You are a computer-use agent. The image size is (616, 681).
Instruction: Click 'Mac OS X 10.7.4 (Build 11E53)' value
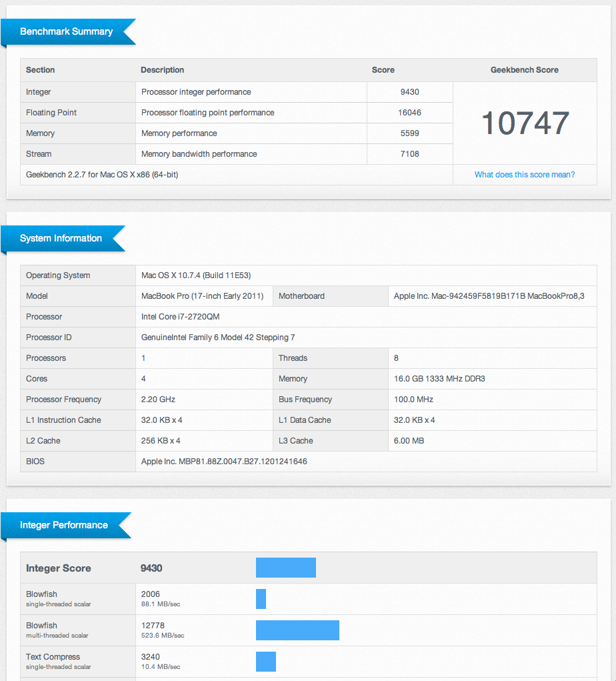coord(196,275)
